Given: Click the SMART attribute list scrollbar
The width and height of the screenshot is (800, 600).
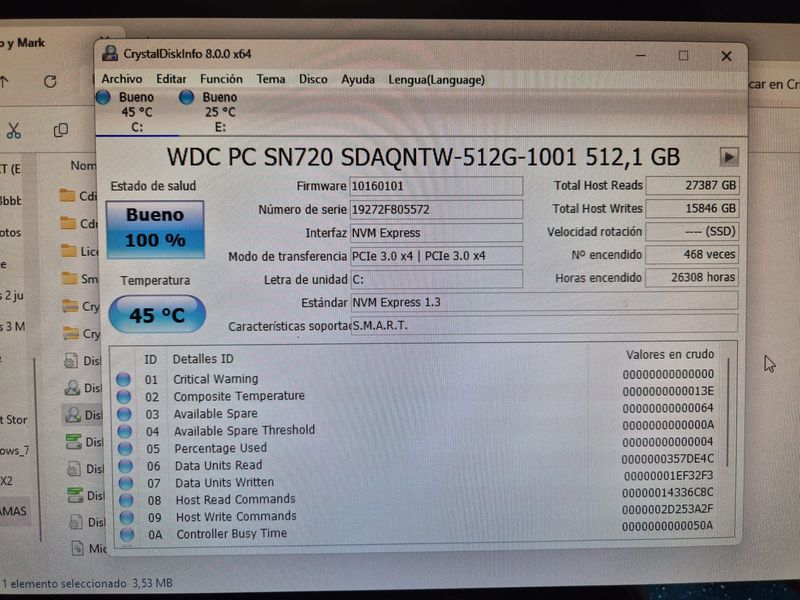Looking at the screenshot, I should pos(728,412).
